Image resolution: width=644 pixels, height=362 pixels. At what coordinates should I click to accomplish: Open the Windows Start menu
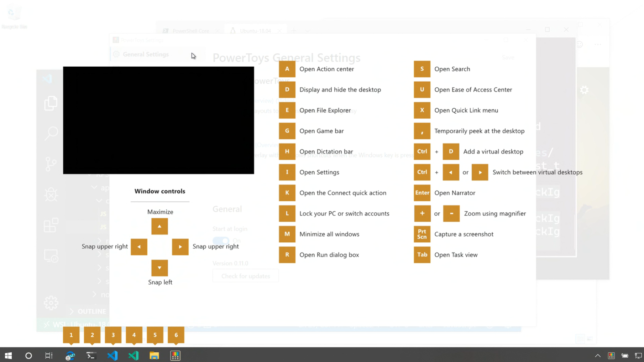[x=8, y=355]
